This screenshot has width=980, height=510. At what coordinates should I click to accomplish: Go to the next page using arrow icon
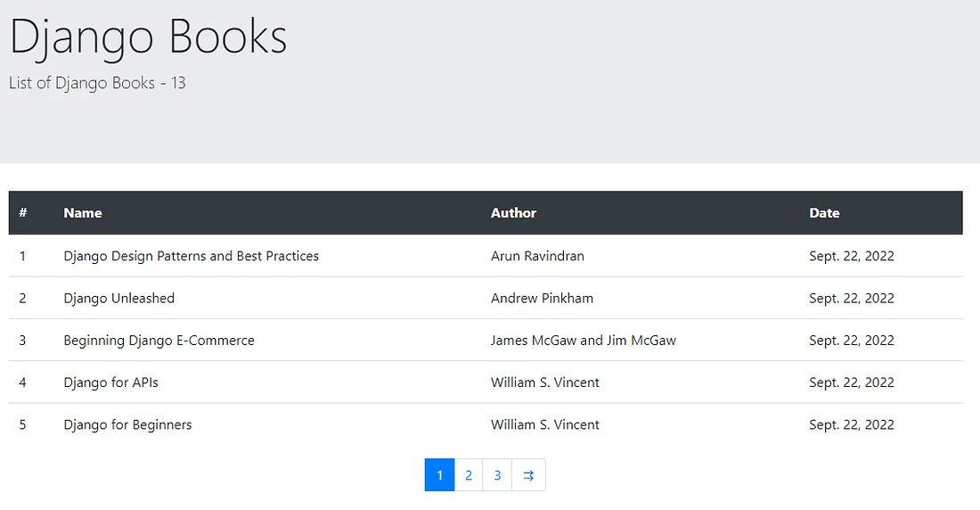[528, 475]
